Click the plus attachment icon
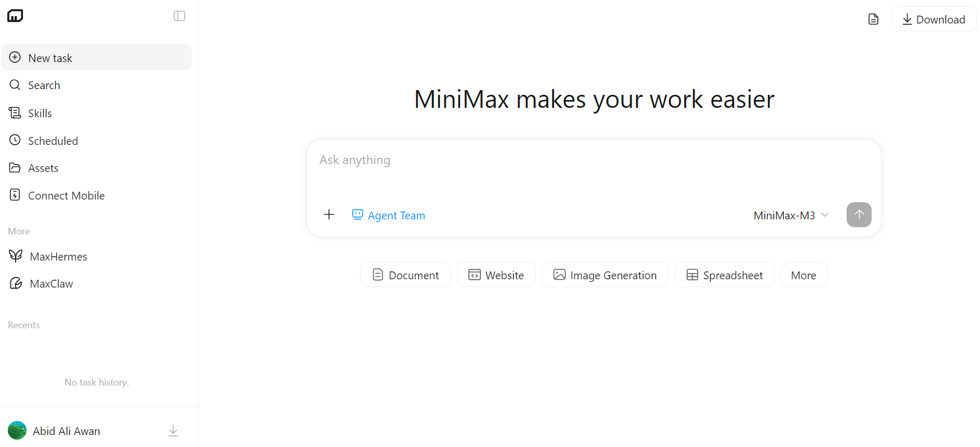 (x=329, y=215)
